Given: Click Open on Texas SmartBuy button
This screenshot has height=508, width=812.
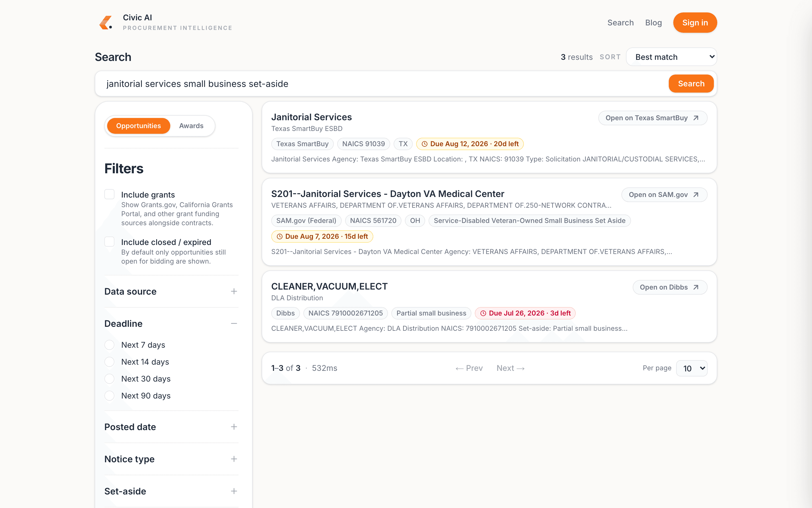Looking at the screenshot, I should pos(653,118).
